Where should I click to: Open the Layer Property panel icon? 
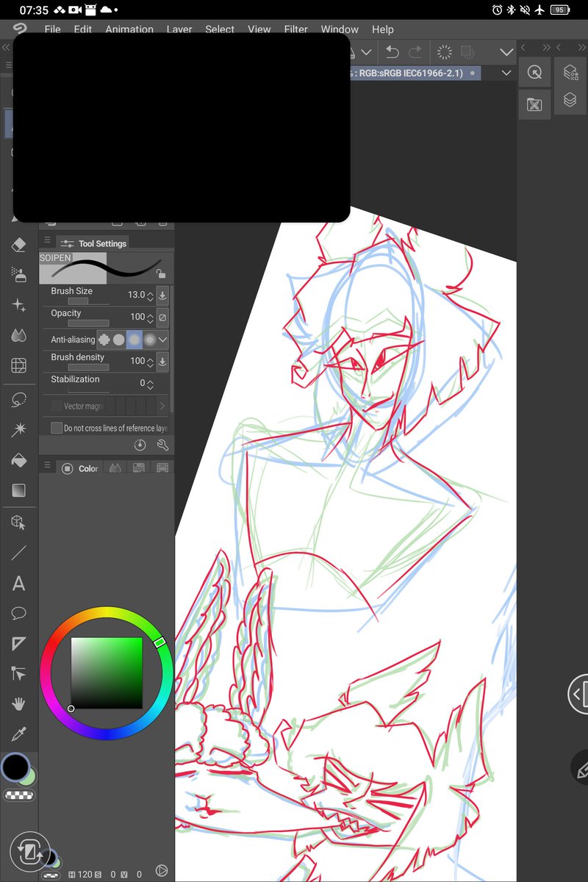(x=570, y=72)
